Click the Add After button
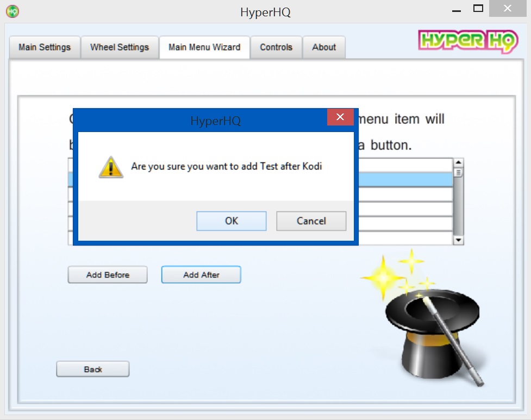 [201, 275]
